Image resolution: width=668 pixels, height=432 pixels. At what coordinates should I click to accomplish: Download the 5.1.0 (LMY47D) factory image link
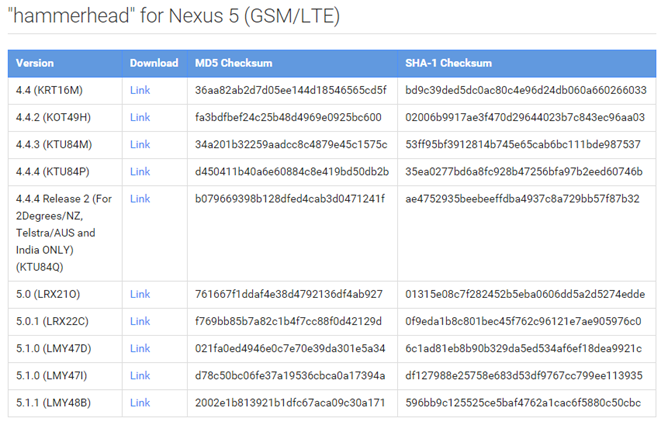click(140, 348)
